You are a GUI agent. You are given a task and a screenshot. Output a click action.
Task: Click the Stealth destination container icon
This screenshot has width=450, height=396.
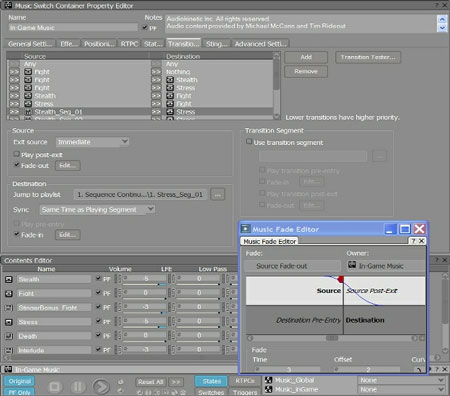coord(170,80)
